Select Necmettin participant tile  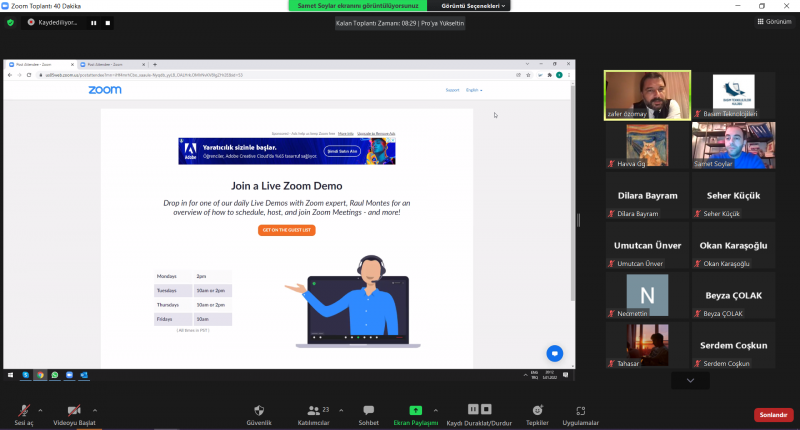coord(647,295)
